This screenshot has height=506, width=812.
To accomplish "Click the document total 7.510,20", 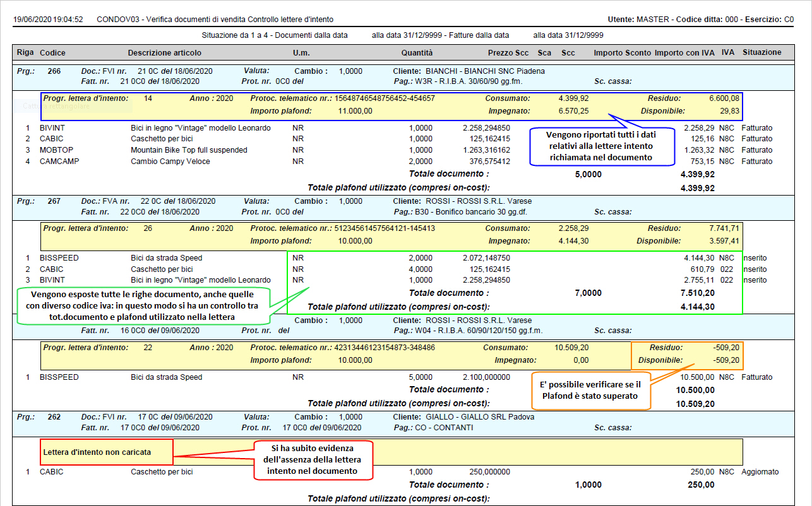I will click(698, 293).
